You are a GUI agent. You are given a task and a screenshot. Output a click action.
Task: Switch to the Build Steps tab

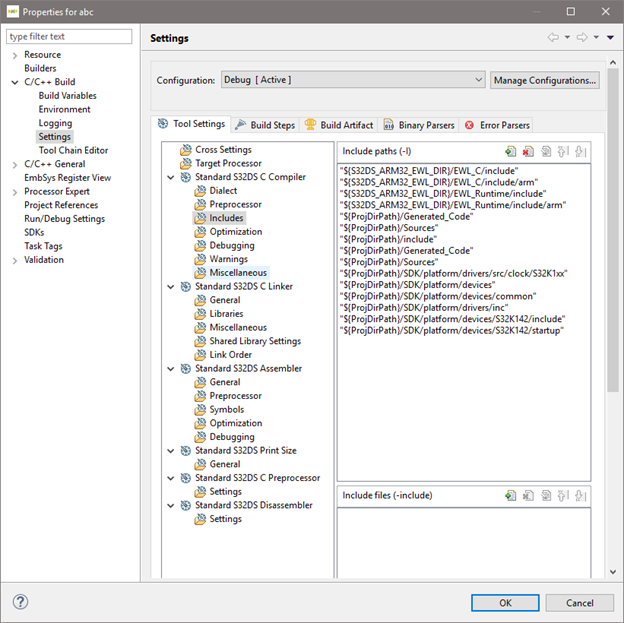click(265, 125)
